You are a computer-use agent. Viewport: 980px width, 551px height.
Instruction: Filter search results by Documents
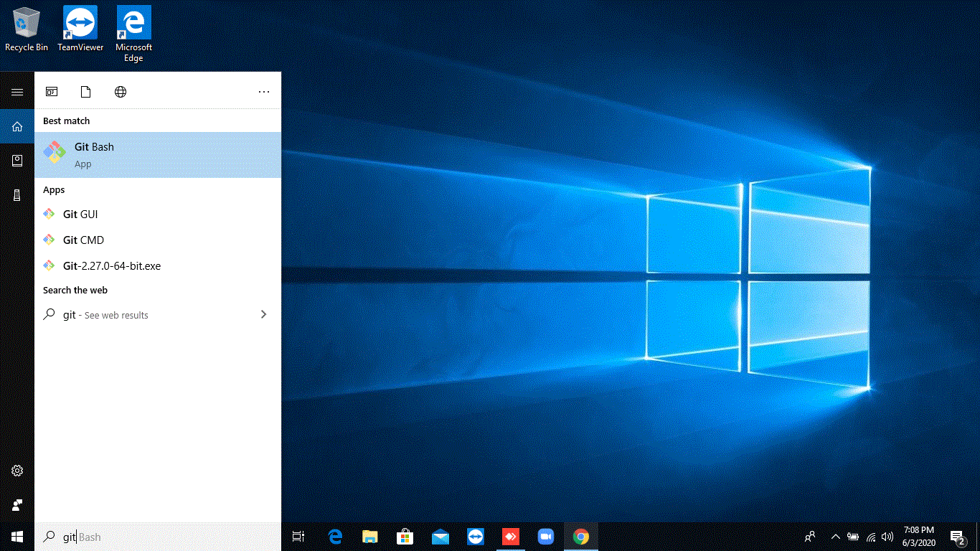86,92
